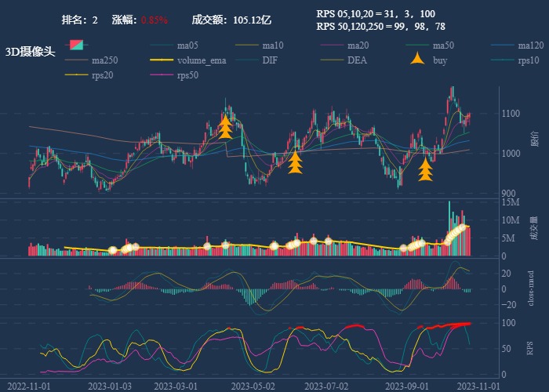Screen dimensions: 549x392
Task: Hide the ma10 line via legend
Action: point(272,45)
